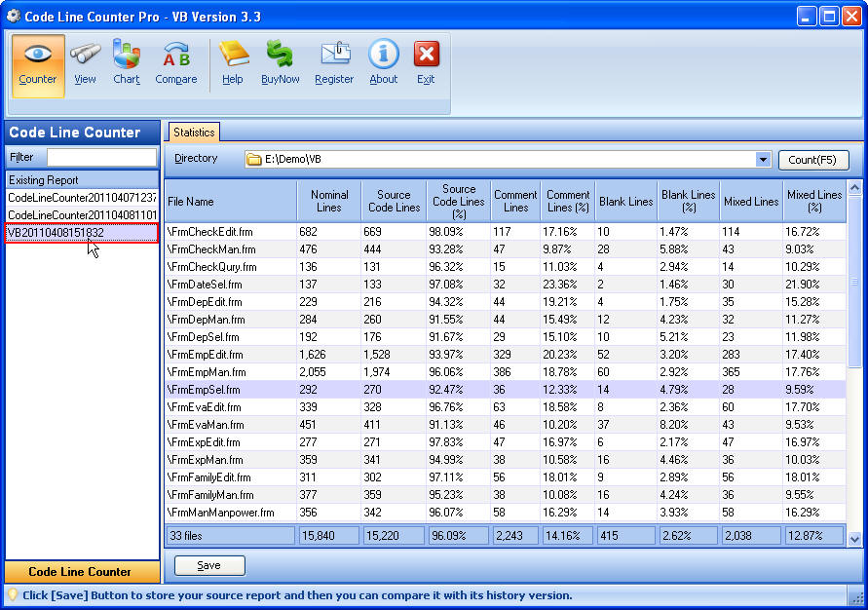The height and width of the screenshot is (610, 868).
Task: Select the \FrmExpEdit.frm file
Action: (506, 442)
